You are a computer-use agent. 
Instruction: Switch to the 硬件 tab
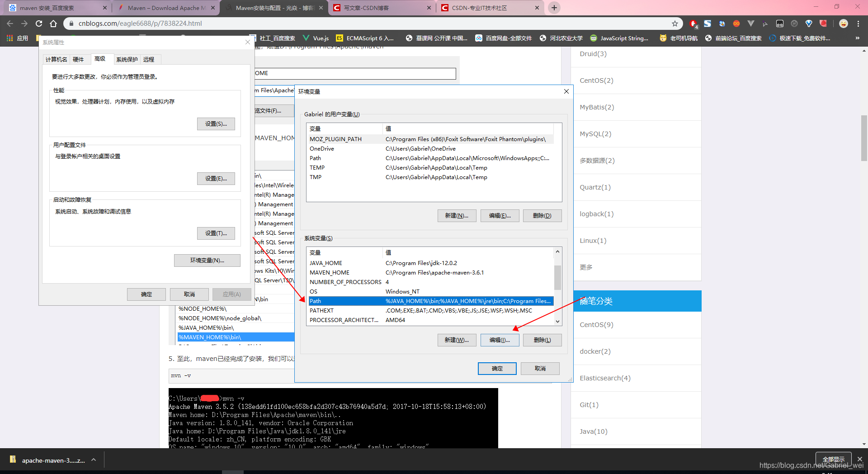click(78, 59)
